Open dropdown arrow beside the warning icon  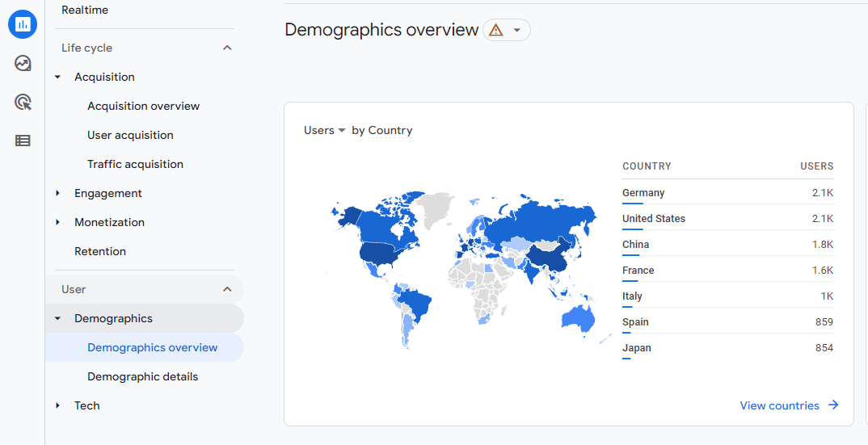point(517,30)
